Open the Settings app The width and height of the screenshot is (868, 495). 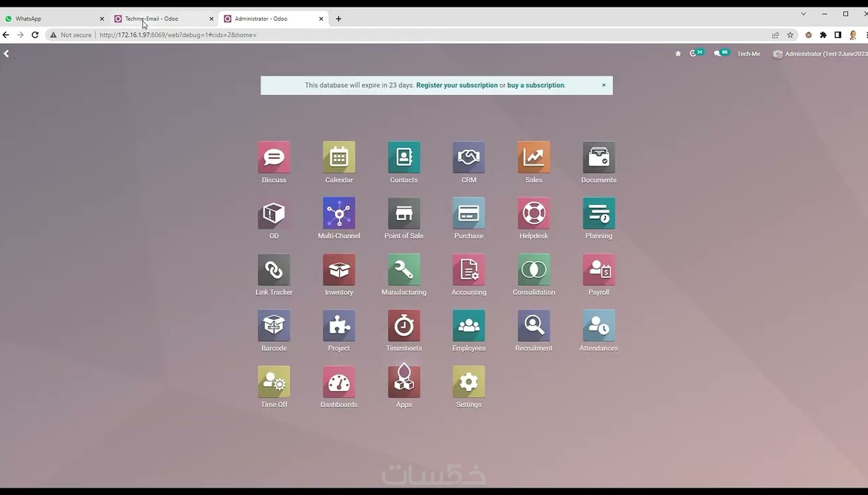(469, 382)
